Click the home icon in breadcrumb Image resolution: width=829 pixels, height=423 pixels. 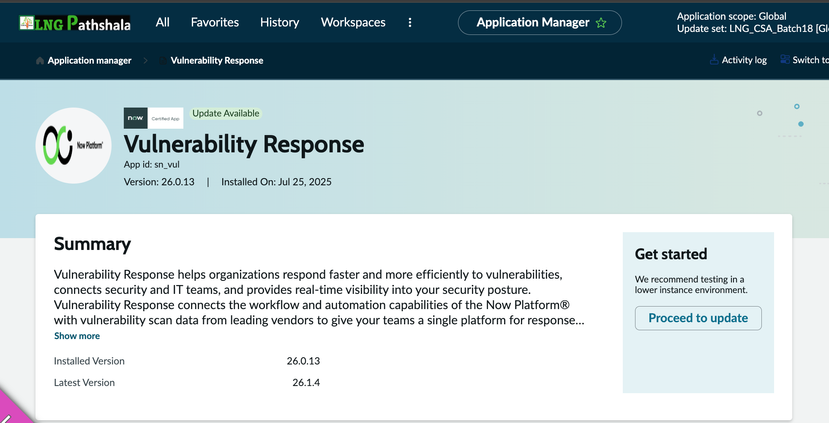40,61
